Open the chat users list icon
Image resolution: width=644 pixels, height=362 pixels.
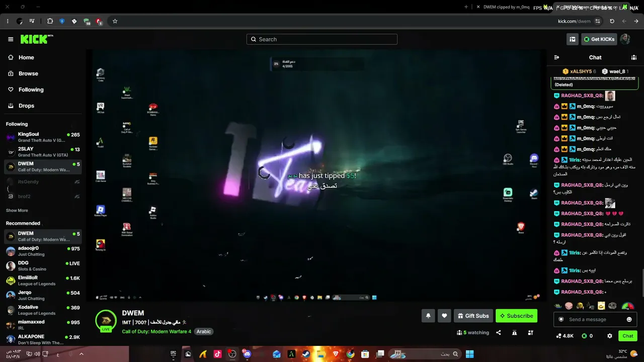(x=634, y=57)
